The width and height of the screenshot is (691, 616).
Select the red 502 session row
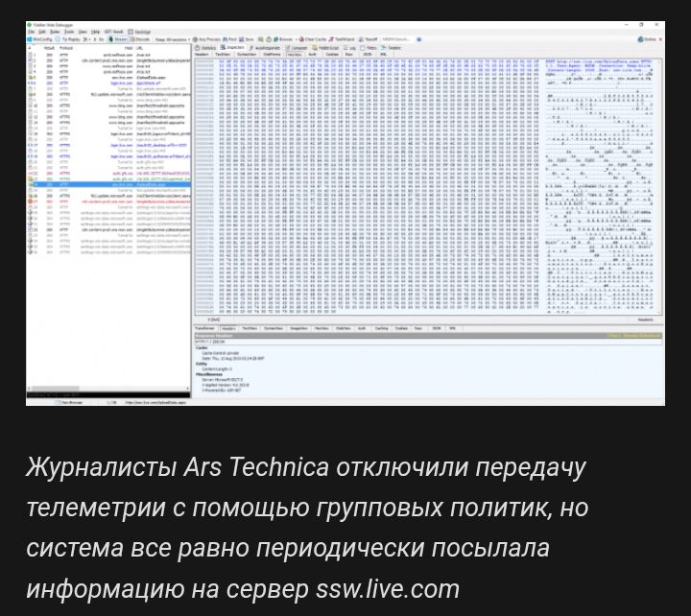point(108,201)
